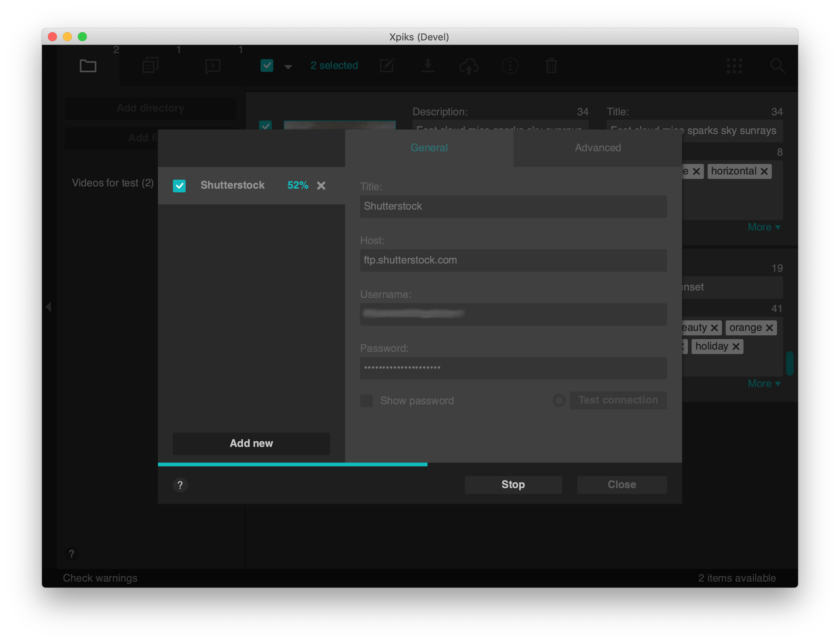Collapse the left panel with the arrow
Screen dimensions: 840x643
(49, 306)
